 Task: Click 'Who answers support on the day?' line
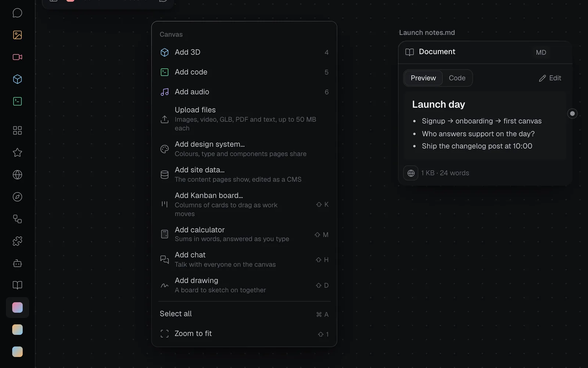(478, 134)
